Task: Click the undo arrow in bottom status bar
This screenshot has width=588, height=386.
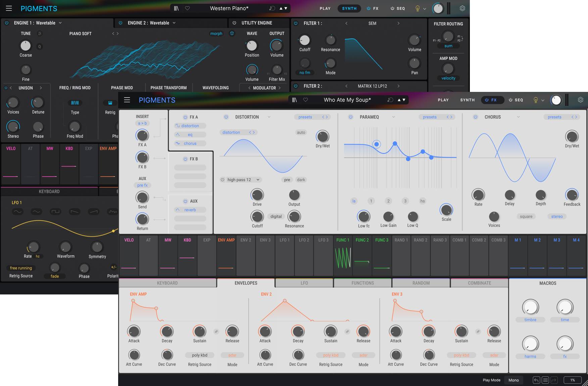Action: 536,380
